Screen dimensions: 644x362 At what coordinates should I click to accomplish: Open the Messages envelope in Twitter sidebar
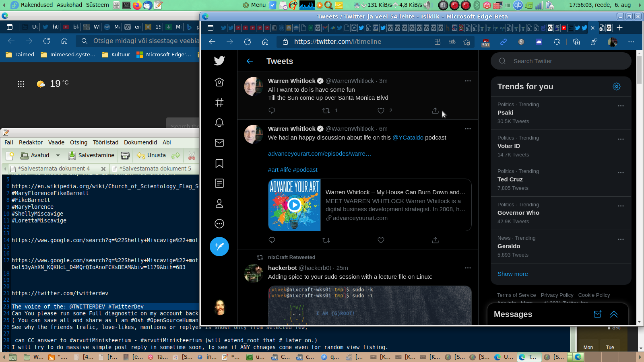219,143
